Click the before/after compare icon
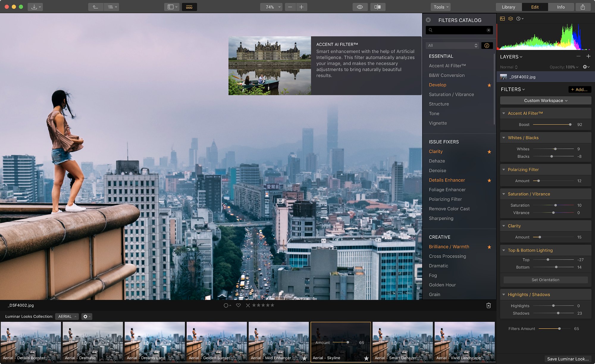This screenshot has width=595, height=364. 378,7
